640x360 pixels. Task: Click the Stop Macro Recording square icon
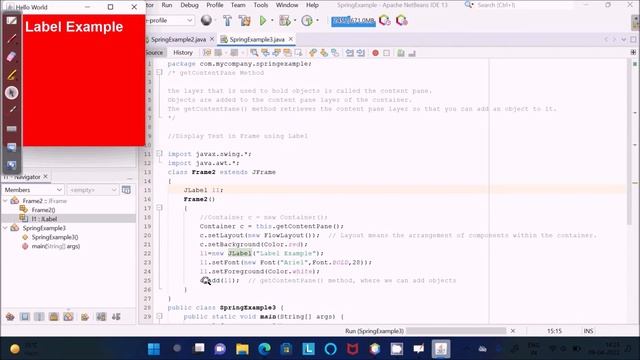[387, 53]
